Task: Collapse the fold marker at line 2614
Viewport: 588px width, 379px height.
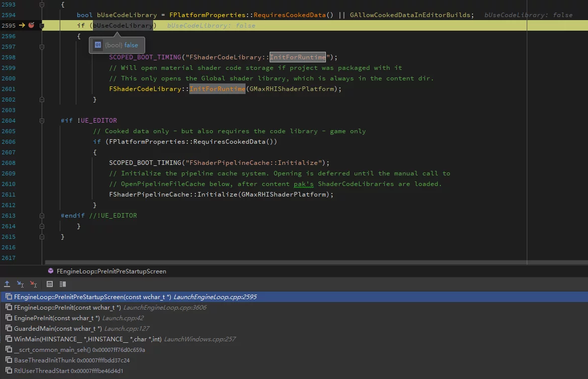Action: tap(42, 226)
